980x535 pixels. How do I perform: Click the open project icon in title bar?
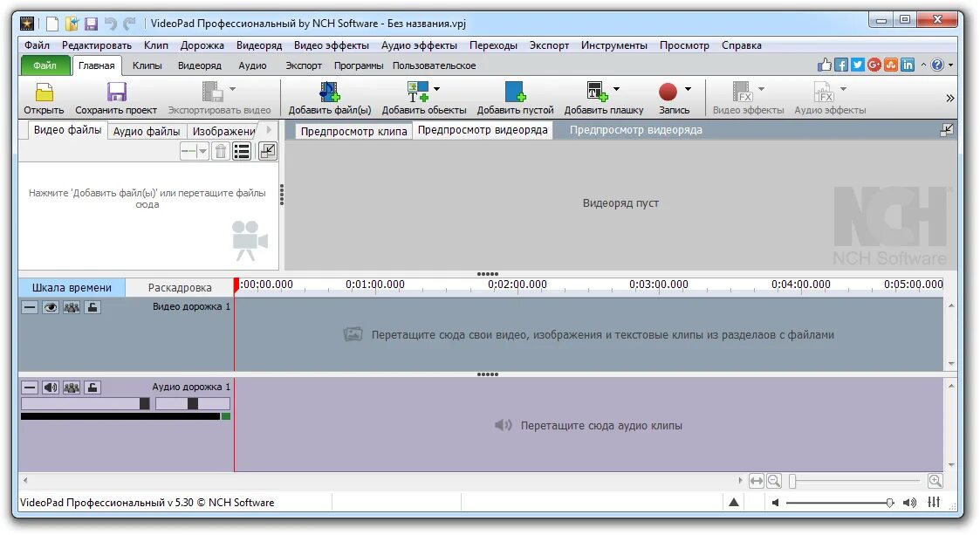coord(72,24)
